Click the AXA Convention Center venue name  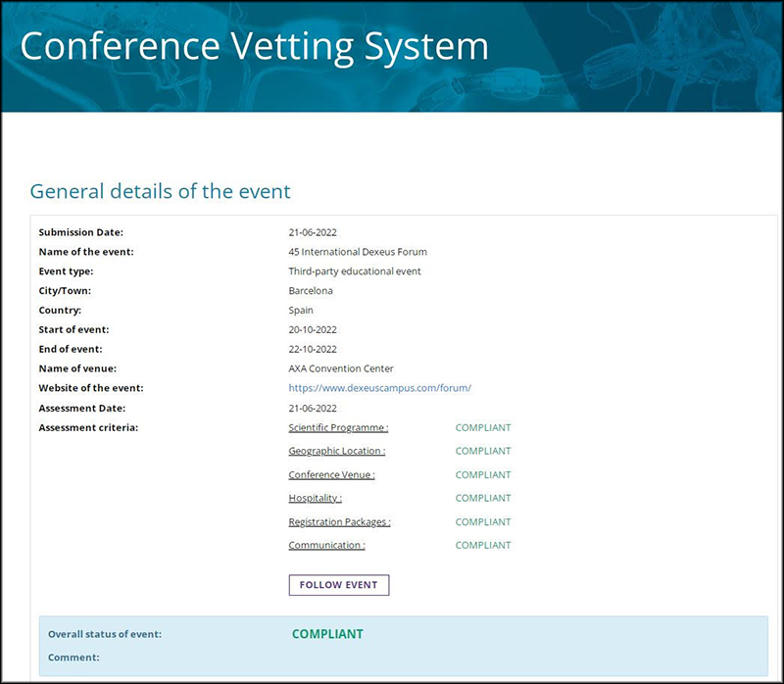coord(341,368)
